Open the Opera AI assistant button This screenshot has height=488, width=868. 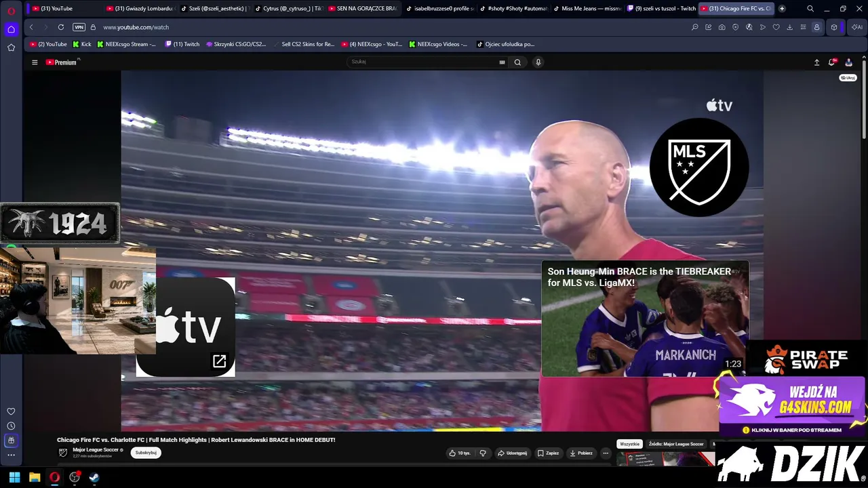857,27
